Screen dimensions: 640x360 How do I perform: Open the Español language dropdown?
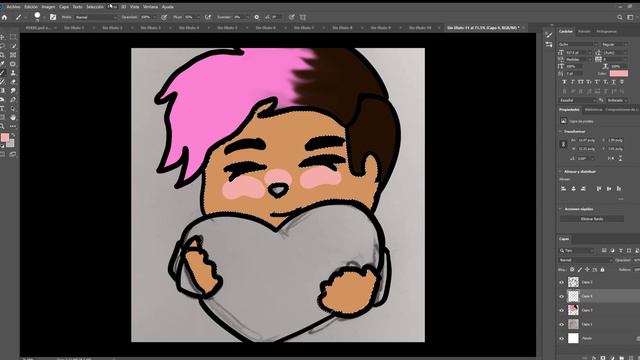[578, 100]
